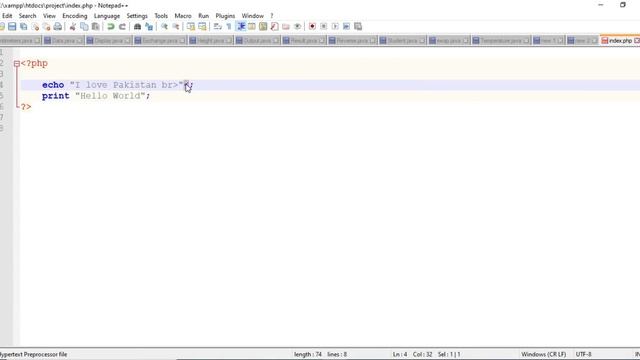Collapse the <?php fold marker
The width and height of the screenshot is (640, 360).
pos(17,64)
